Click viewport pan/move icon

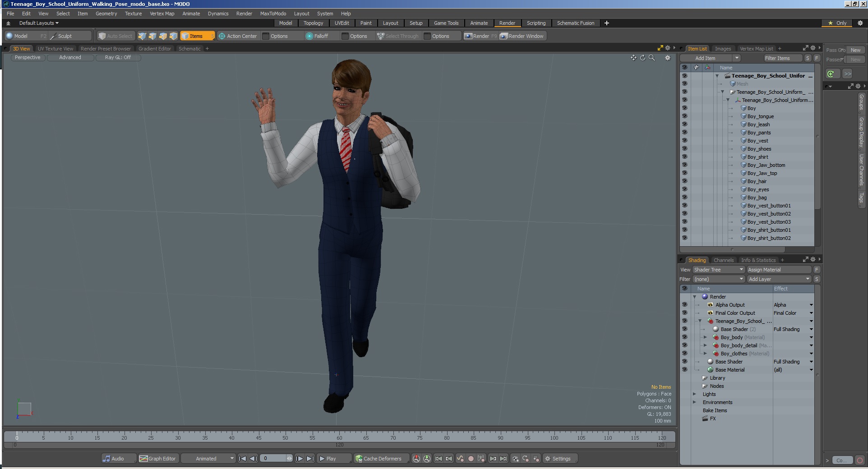point(633,58)
